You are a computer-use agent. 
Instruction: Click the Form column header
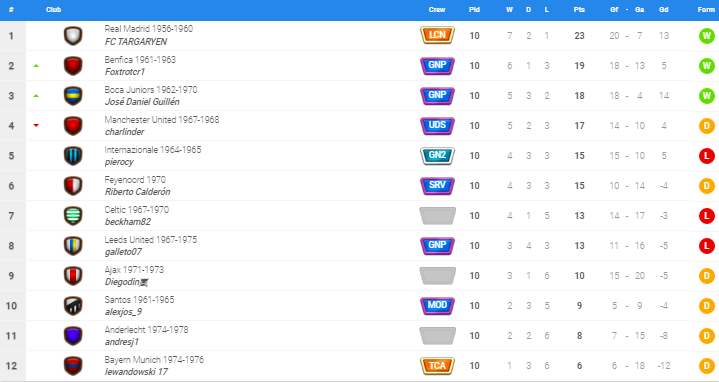click(706, 10)
